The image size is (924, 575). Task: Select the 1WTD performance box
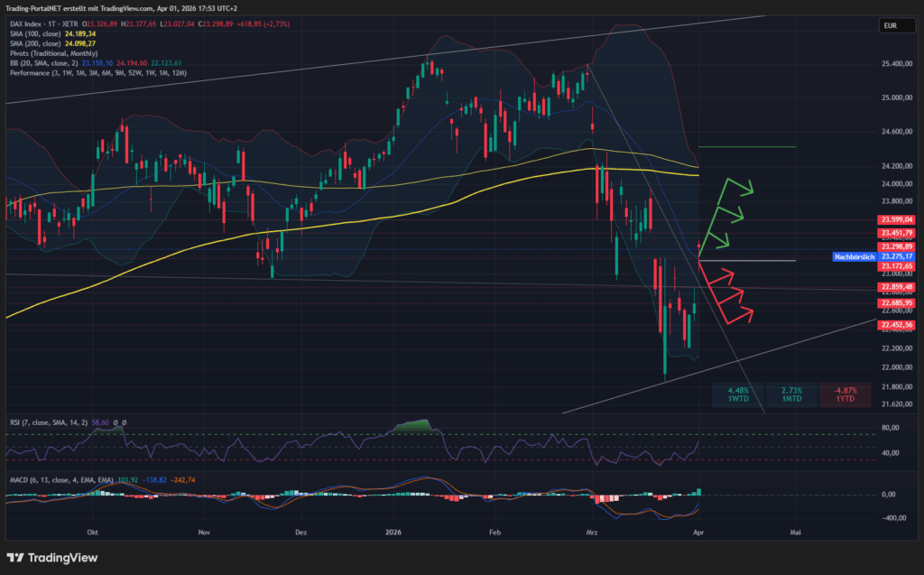pos(736,394)
